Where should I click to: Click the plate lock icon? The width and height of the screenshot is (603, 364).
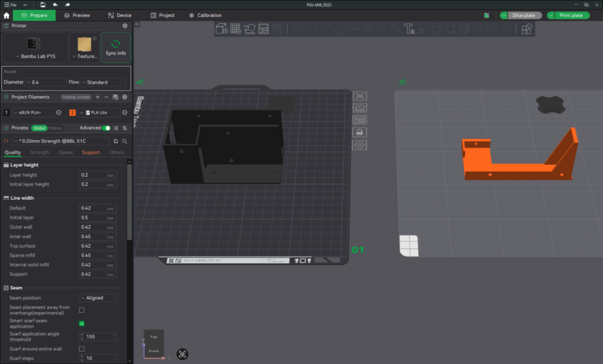[360, 133]
